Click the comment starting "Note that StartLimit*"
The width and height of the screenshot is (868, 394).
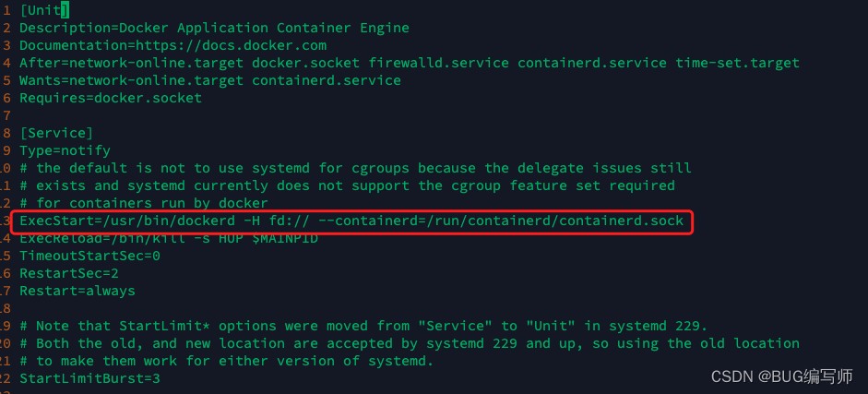360,326
